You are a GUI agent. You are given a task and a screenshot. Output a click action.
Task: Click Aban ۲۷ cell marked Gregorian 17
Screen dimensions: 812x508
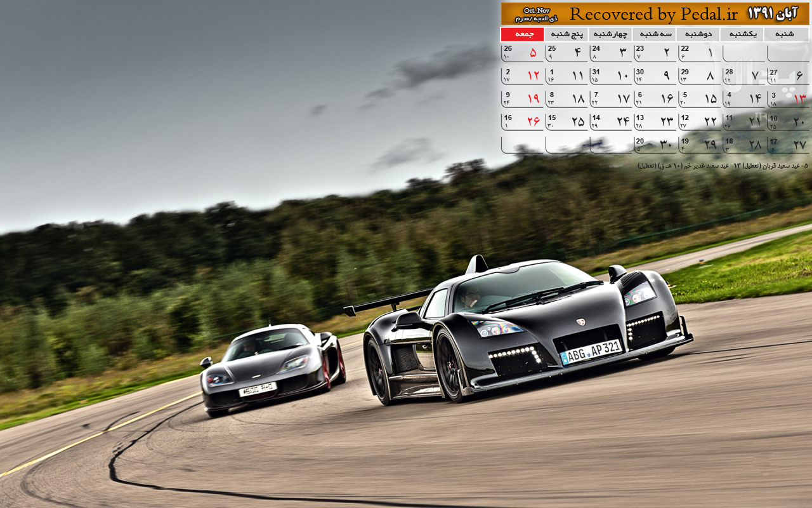click(787, 144)
